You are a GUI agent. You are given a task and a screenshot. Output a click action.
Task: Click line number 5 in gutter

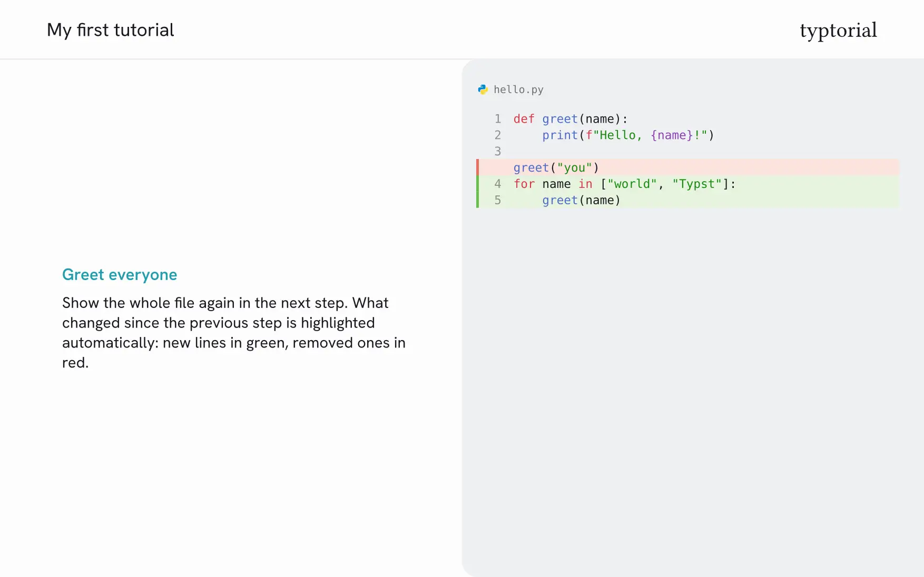pyautogui.click(x=497, y=200)
